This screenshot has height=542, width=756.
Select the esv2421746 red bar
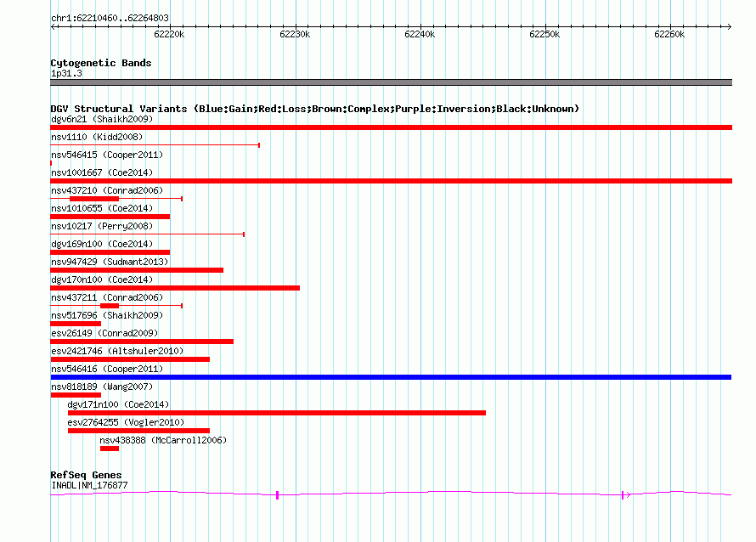pyautogui.click(x=130, y=359)
